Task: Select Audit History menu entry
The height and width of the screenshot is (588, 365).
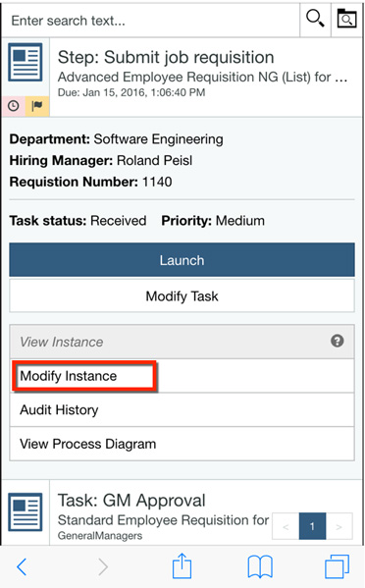Action: [182, 410]
